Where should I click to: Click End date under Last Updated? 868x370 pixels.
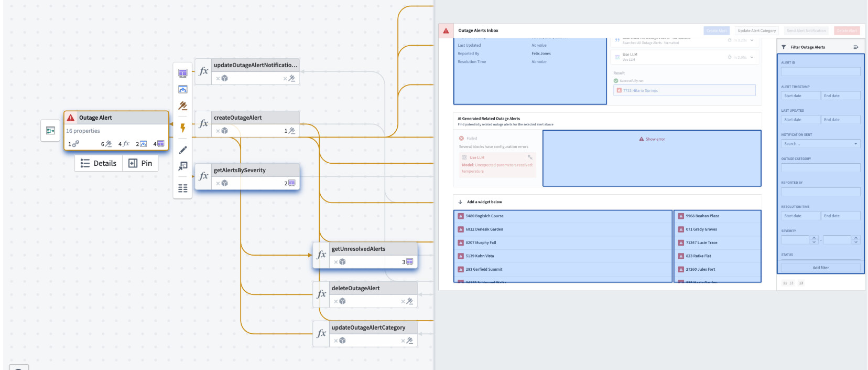coord(841,120)
